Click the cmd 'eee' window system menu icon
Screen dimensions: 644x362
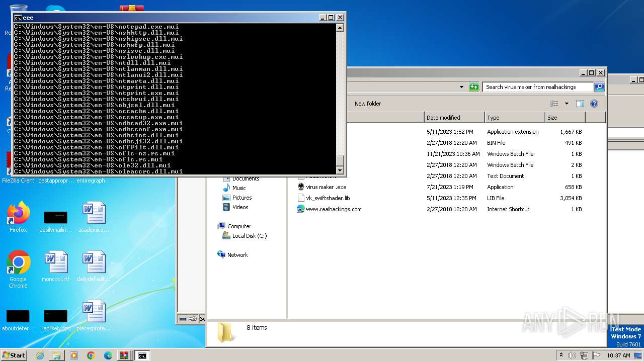pos(18,18)
